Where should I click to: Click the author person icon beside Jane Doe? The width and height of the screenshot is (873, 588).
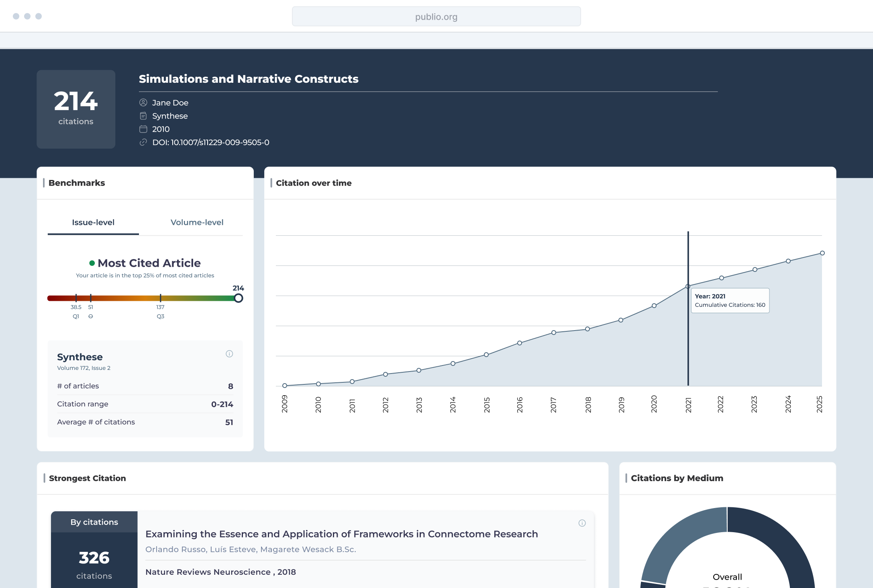(143, 102)
